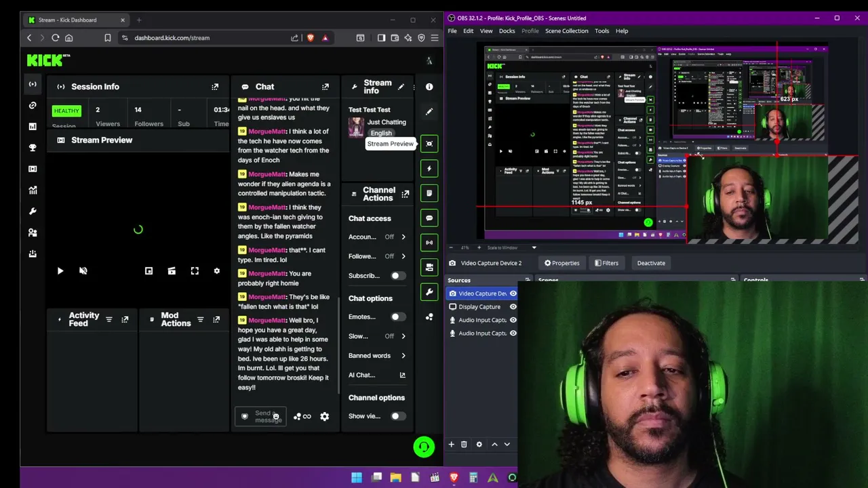The height and width of the screenshot is (488, 868).
Task: Open the stream preview settings gear
Action: tap(217, 271)
